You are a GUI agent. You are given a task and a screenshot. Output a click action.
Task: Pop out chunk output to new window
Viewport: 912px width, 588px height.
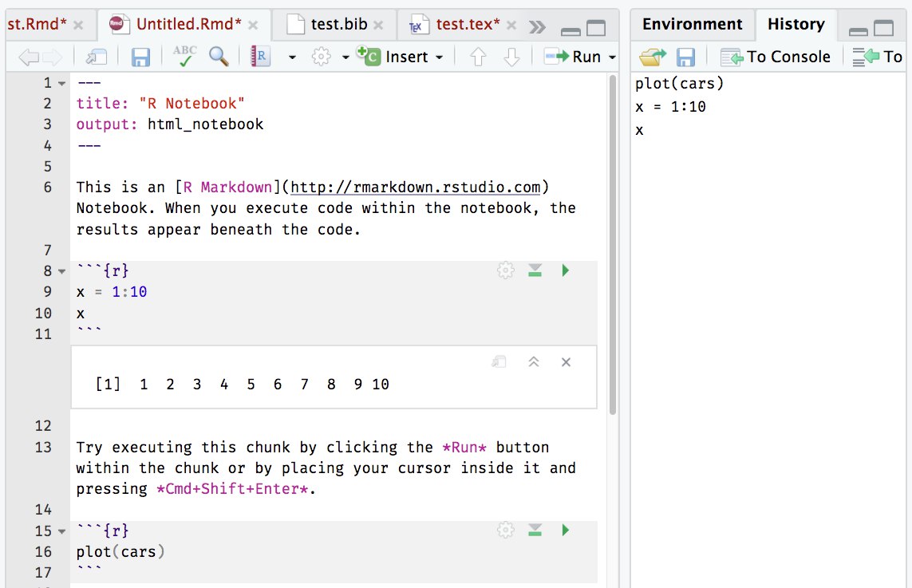coord(499,361)
